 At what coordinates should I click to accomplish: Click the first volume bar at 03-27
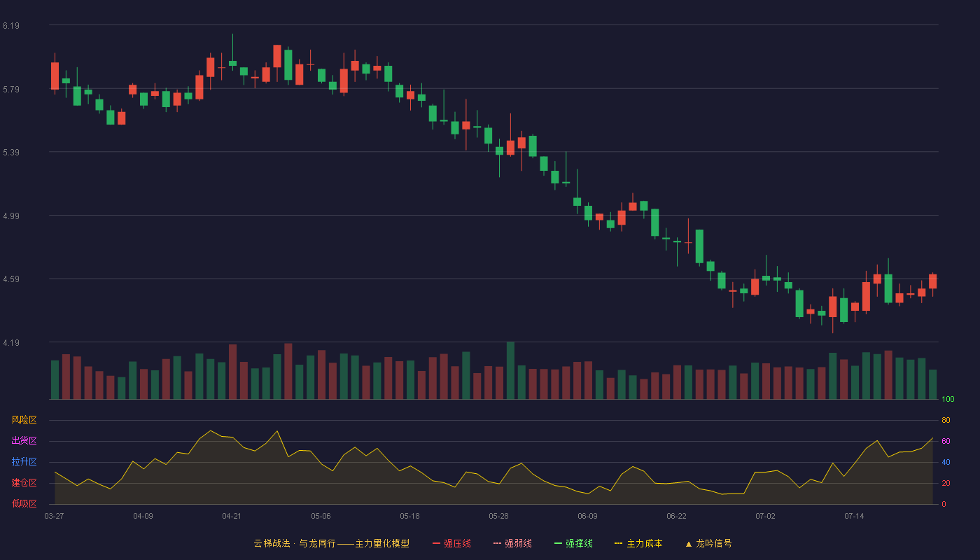(x=55, y=380)
